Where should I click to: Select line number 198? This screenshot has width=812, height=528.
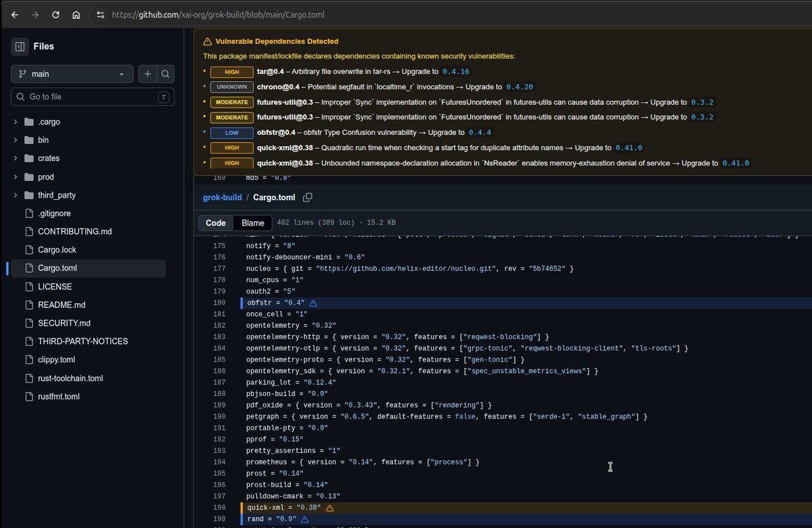(x=219, y=508)
